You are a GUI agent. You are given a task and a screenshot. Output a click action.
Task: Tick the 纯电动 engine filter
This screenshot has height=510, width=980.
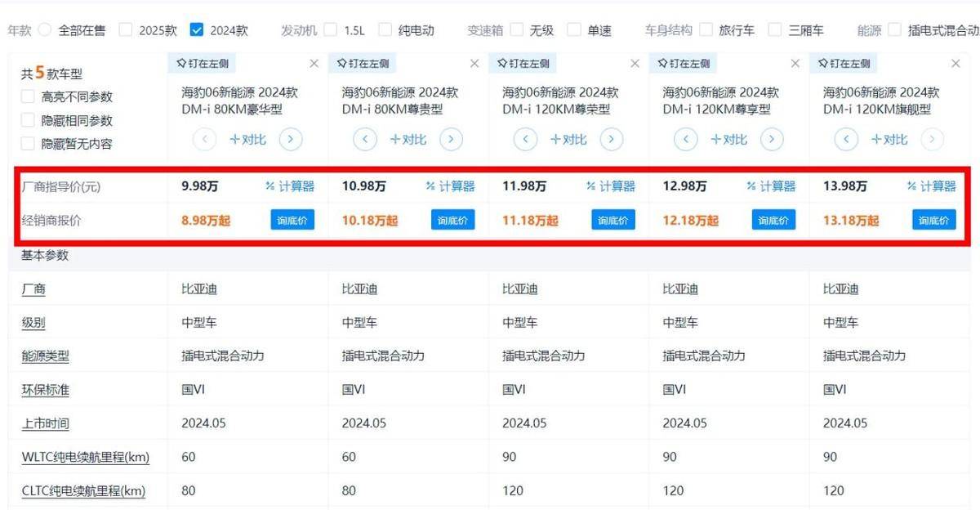pos(385,30)
